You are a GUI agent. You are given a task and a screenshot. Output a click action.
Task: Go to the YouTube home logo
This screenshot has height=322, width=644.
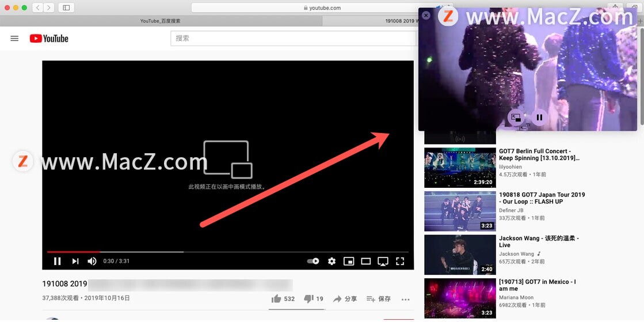[x=49, y=39]
